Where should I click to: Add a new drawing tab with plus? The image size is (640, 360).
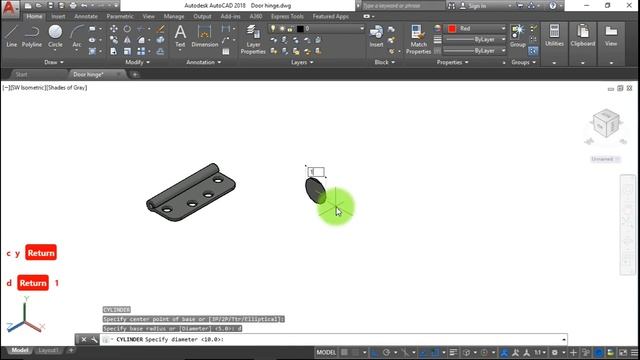coord(135,74)
